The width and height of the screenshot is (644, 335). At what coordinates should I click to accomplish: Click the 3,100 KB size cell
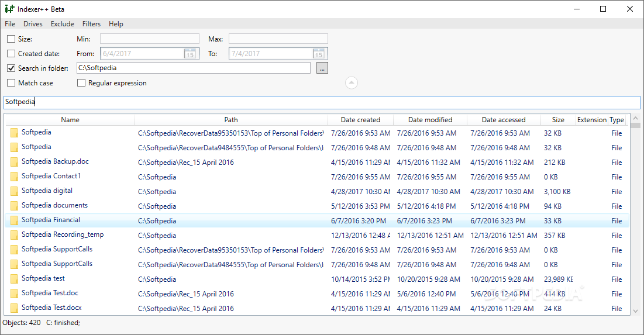[x=557, y=191]
